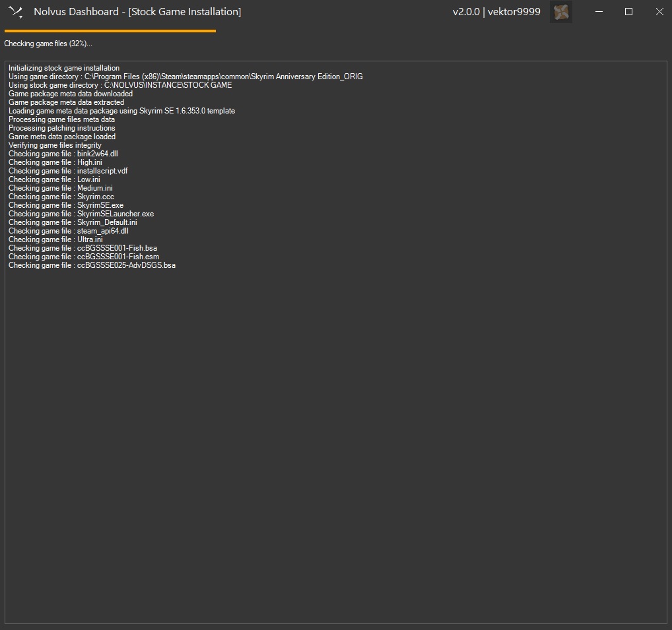Screen dimensions: 672x630
Task: Click the 'Nolvus Dashboard - [Stock Game Installation]' title
Action: pyautogui.click(x=137, y=12)
